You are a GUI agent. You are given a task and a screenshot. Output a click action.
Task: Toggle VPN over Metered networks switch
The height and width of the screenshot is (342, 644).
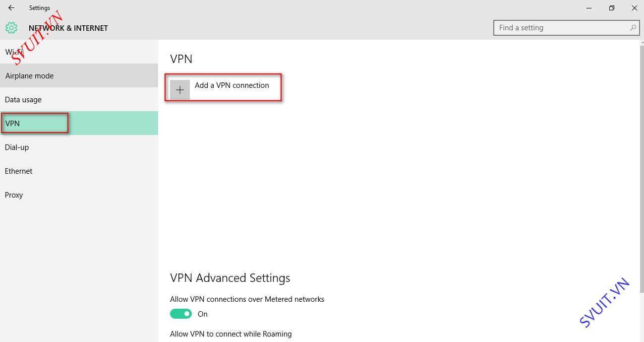pos(181,314)
